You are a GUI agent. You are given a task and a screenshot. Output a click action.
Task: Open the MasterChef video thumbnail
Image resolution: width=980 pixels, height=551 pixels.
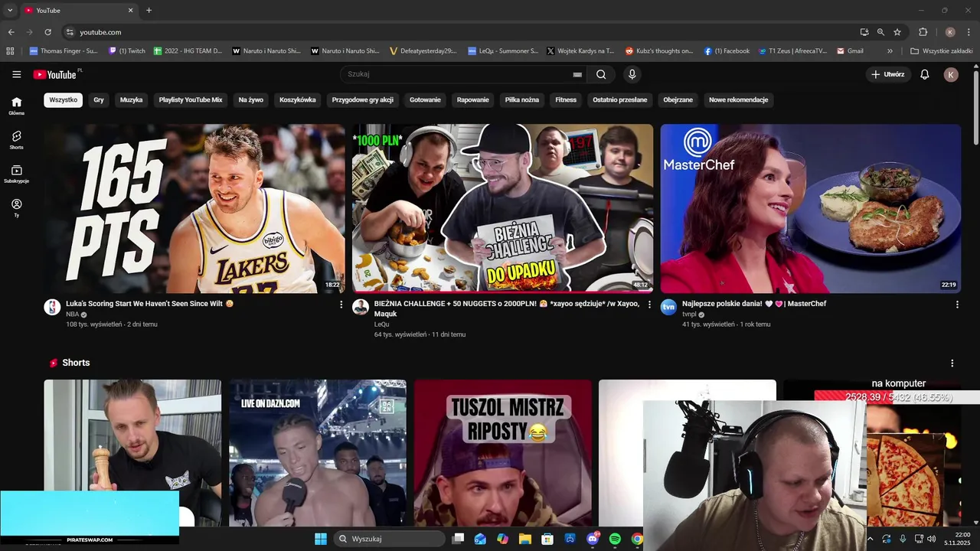[811, 208]
